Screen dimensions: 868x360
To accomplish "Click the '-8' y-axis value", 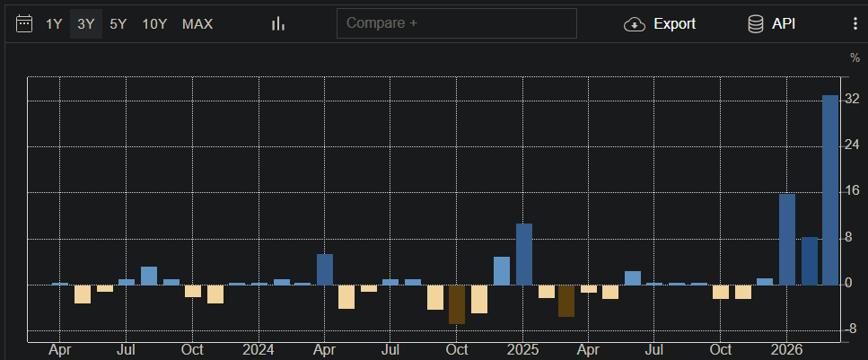I will point(853,329).
